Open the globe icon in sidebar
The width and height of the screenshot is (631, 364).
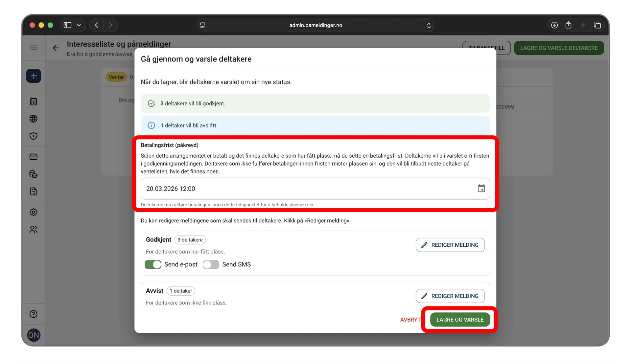point(34,119)
